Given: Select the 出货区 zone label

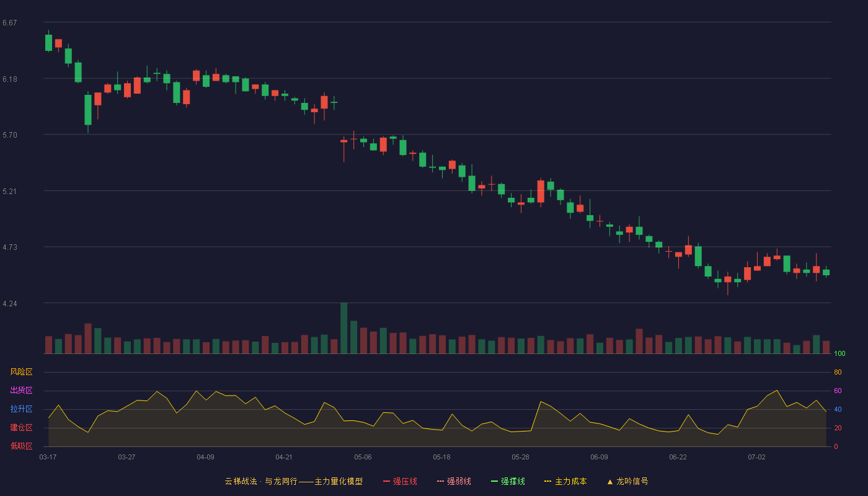Looking at the screenshot, I should click(22, 391).
